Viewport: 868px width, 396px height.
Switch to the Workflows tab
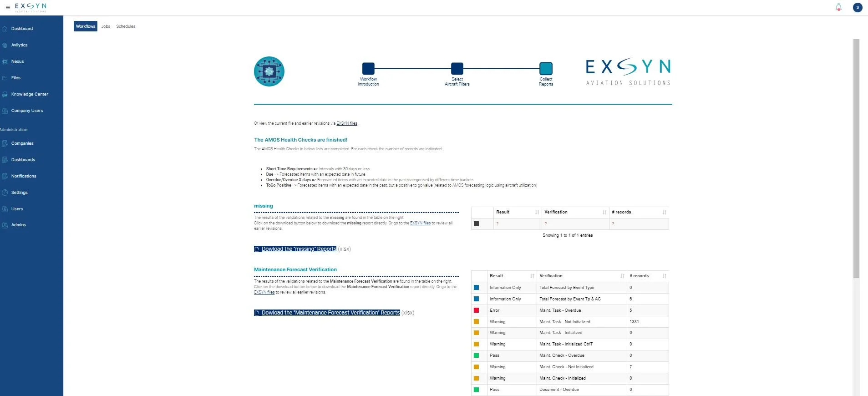[86, 26]
